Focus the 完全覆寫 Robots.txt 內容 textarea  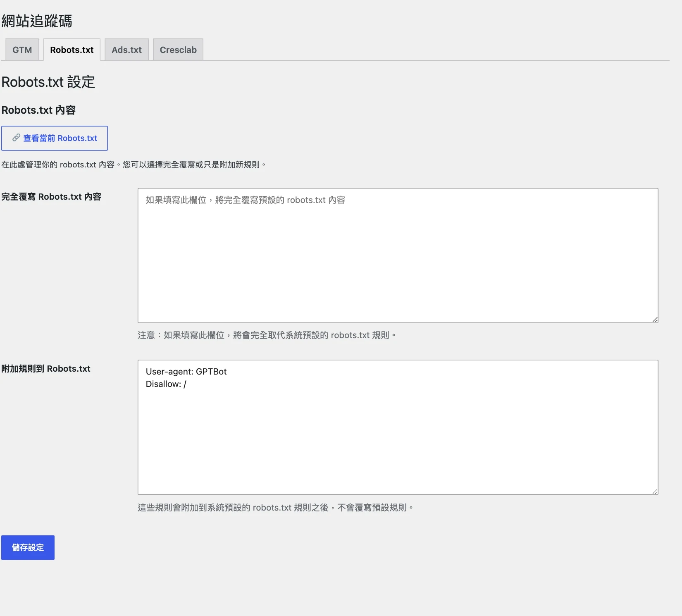coord(398,255)
